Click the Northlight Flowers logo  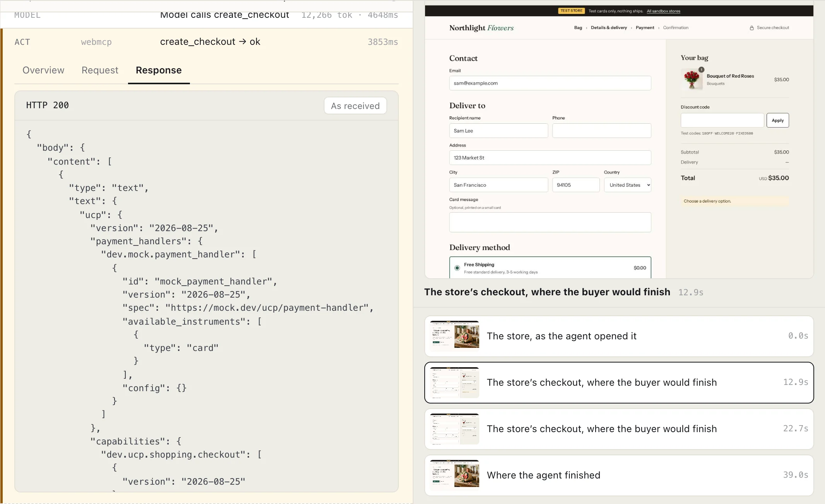(481, 28)
